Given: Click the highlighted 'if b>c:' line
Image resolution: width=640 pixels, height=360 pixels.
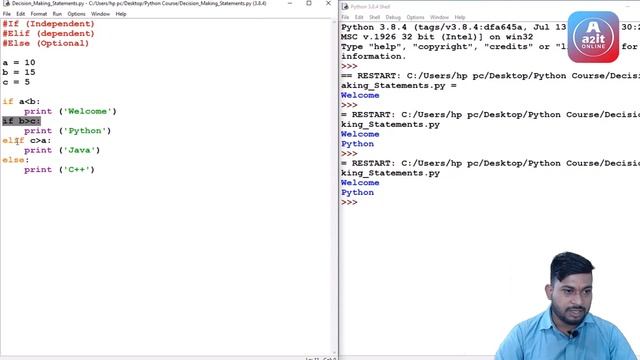Looking at the screenshot, I should [21, 121].
